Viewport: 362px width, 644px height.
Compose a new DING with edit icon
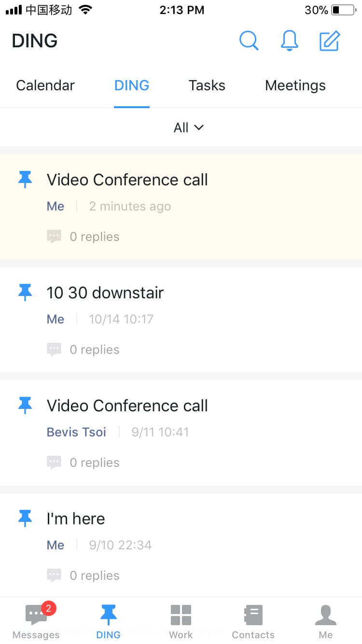coord(330,41)
